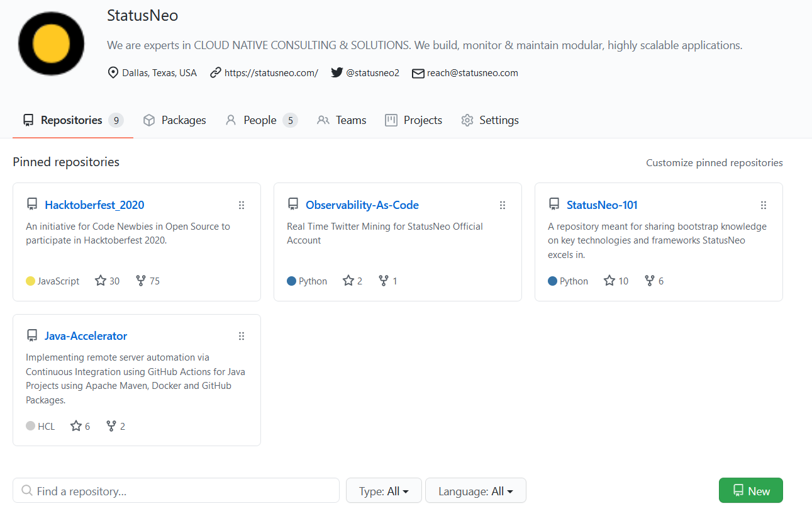This screenshot has height=511, width=812.
Task: Click the fork icon on Java-Accelerator
Action: point(111,426)
